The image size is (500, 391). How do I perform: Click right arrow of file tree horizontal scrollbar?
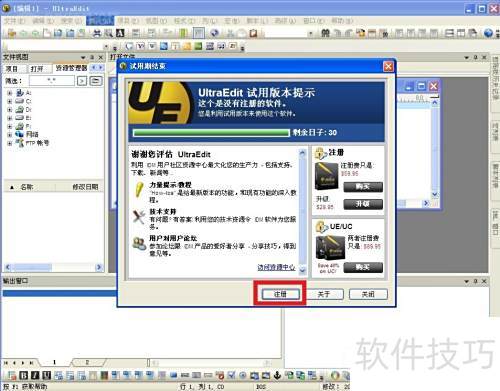coord(99,267)
